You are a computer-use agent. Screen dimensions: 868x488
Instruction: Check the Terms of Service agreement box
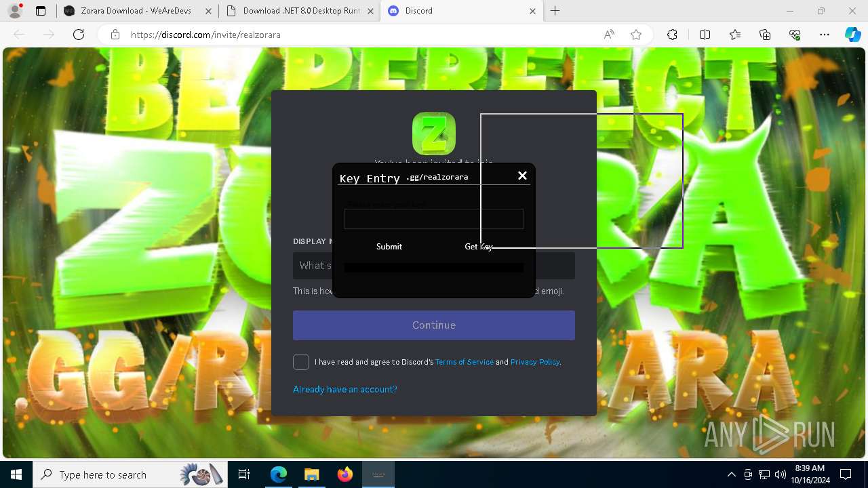301,362
